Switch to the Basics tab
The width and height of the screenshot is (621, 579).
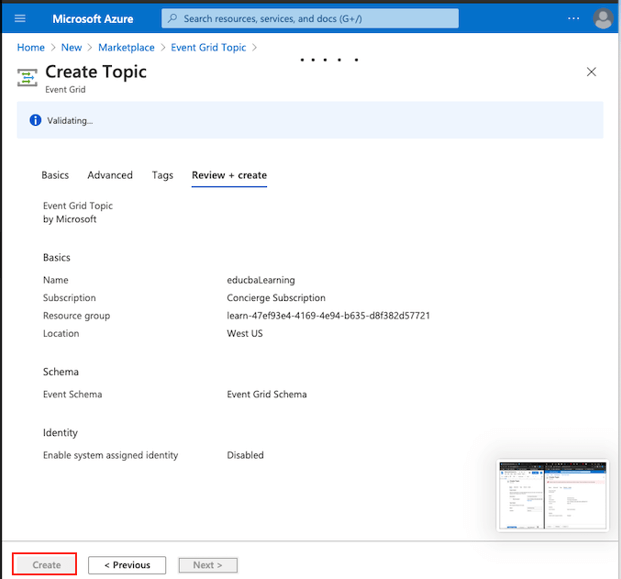click(x=55, y=175)
